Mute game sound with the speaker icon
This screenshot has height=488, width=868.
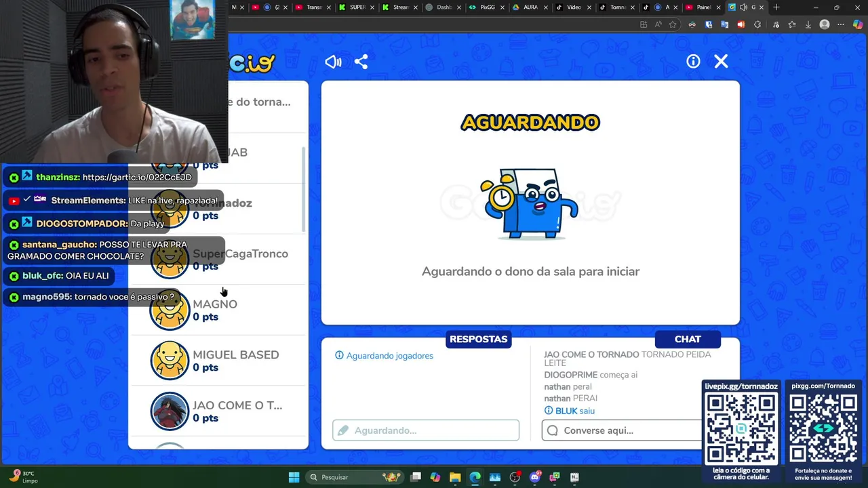tap(333, 62)
